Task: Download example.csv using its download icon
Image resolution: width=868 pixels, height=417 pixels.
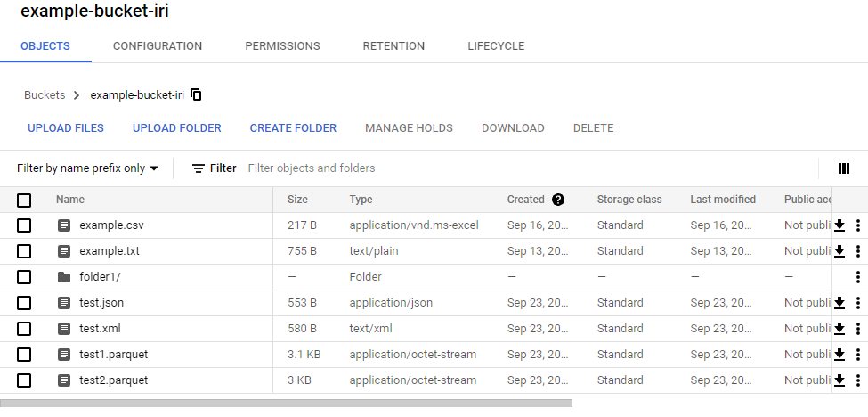Action: [840, 225]
